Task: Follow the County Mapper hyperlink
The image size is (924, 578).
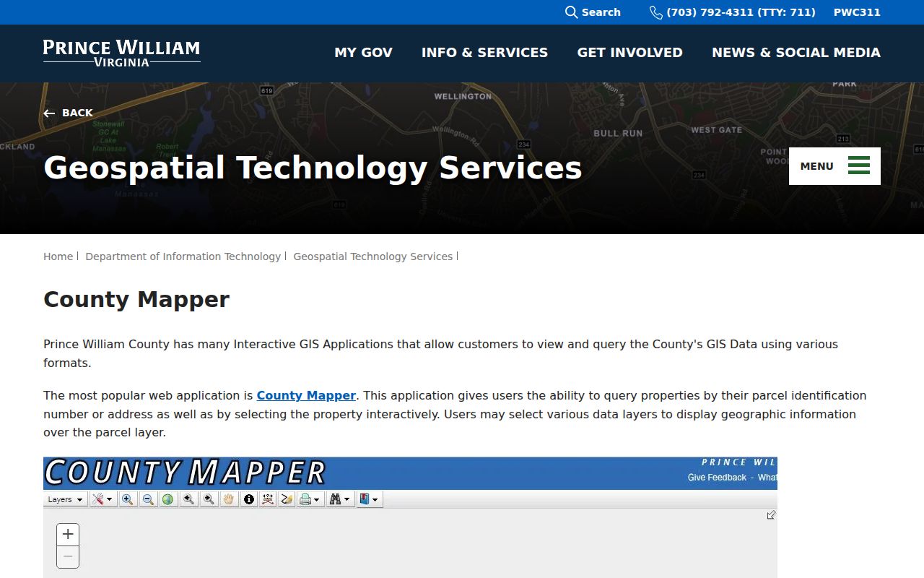Action: [306, 395]
